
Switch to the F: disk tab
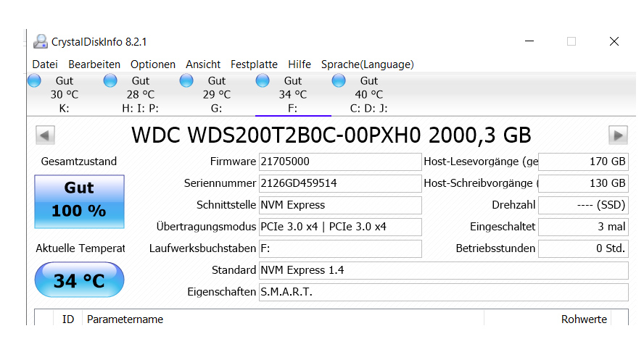(x=293, y=94)
